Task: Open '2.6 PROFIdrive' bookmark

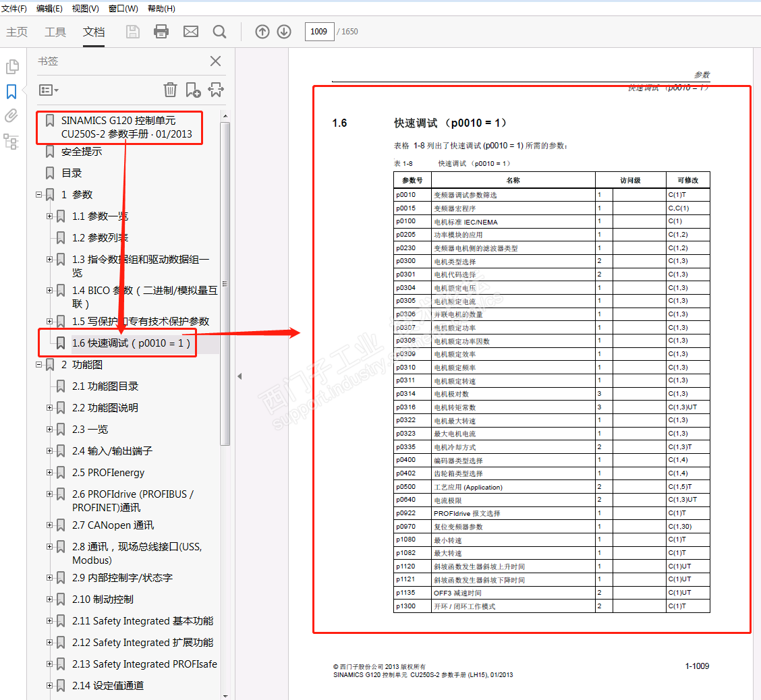Action: [x=133, y=500]
